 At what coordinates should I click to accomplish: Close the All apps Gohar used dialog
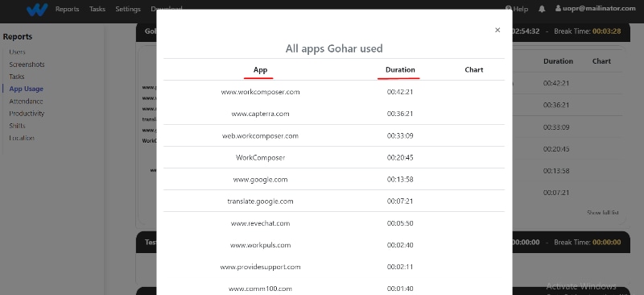[497, 30]
